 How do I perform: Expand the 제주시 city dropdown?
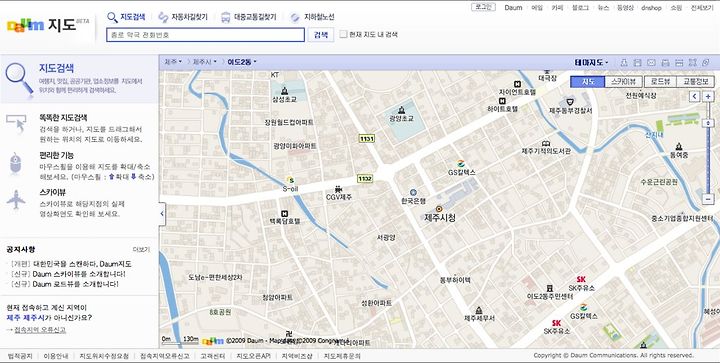[x=204, y=62]
